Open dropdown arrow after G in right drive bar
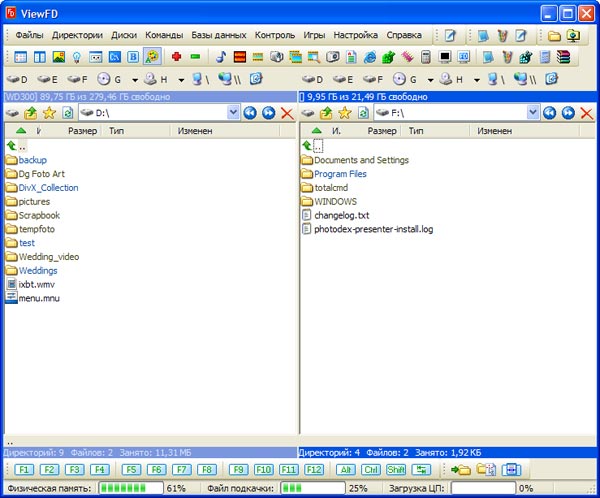This screenshot has width=600, height=498. pos(430,80)
